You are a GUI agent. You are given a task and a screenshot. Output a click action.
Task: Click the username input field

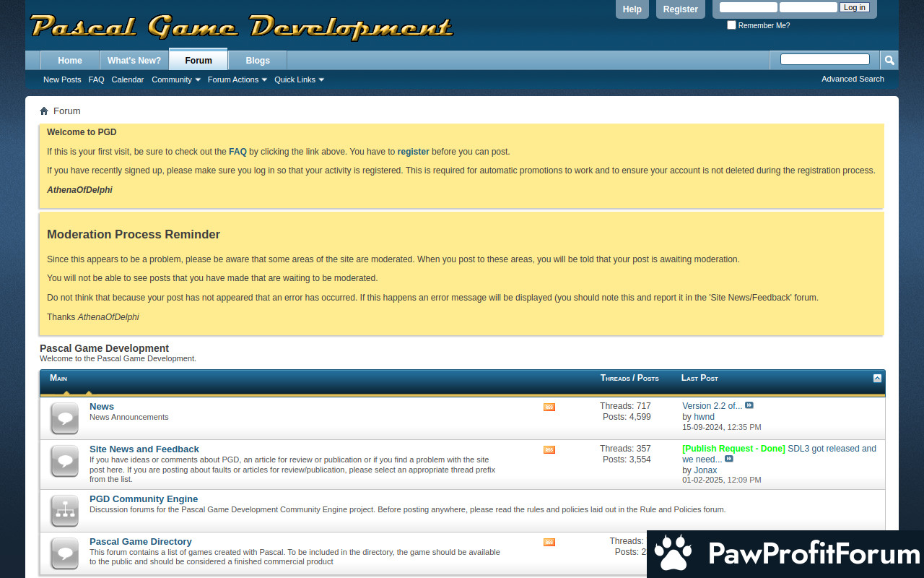tap(749, 7)
